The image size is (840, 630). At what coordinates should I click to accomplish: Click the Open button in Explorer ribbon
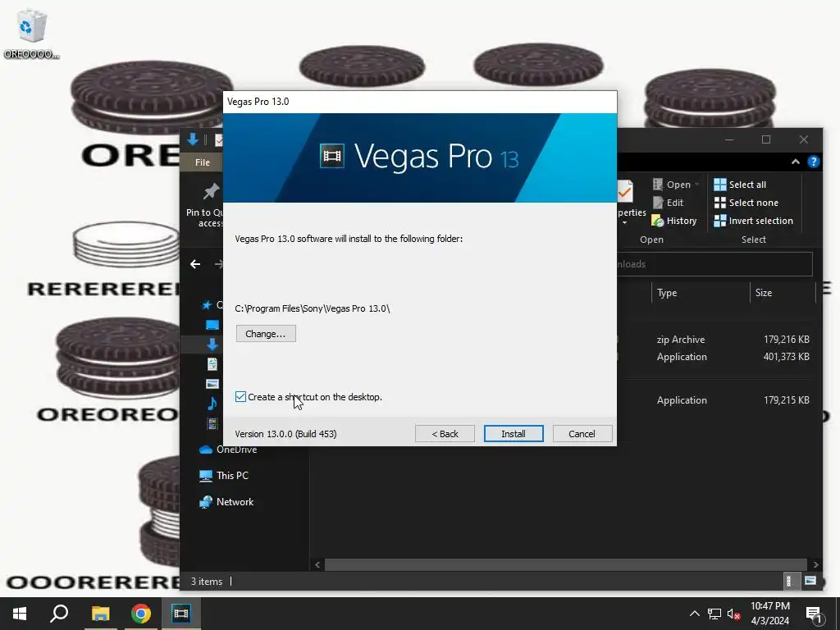click(672, 185)
